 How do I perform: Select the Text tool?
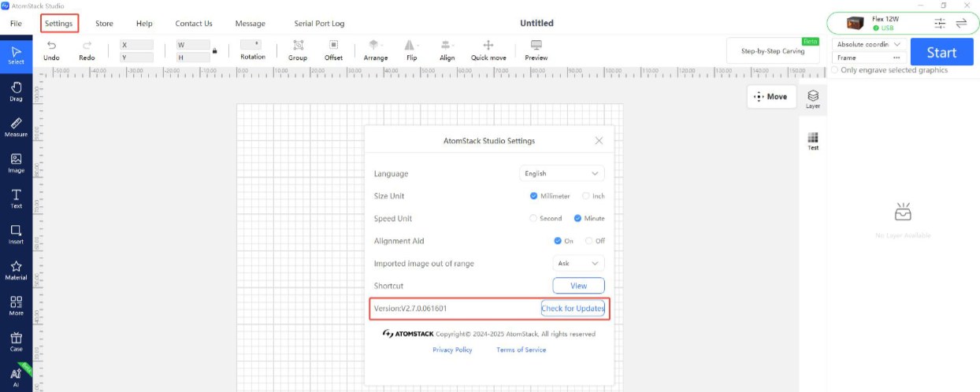pyautogui.click(x=16, y=198)
